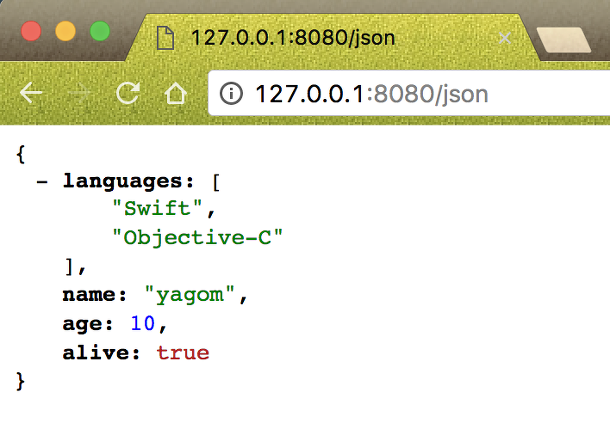This screenshot has height=423, width=610.
Task: Focus the address bar showing 127.0.0.1:8080/json
Action: tap(408, 93)
